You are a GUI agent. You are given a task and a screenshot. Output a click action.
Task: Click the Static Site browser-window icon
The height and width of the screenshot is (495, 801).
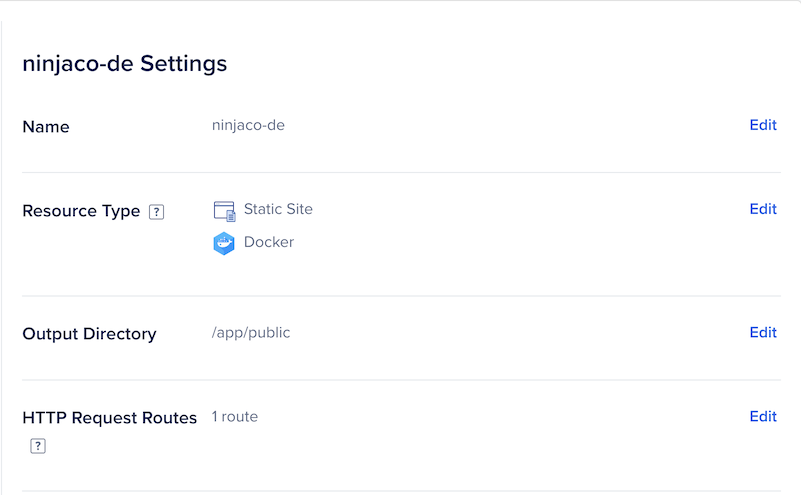tap(224, 211)
